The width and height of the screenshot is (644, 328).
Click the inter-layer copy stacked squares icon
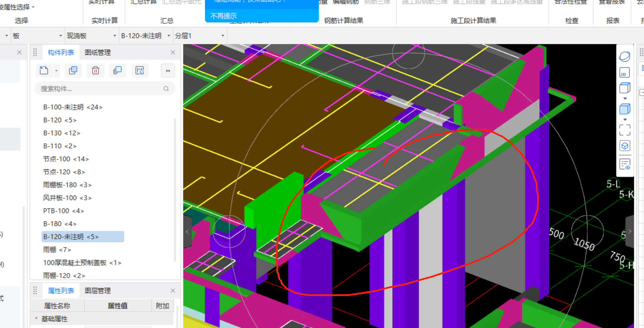pos(117,70)
